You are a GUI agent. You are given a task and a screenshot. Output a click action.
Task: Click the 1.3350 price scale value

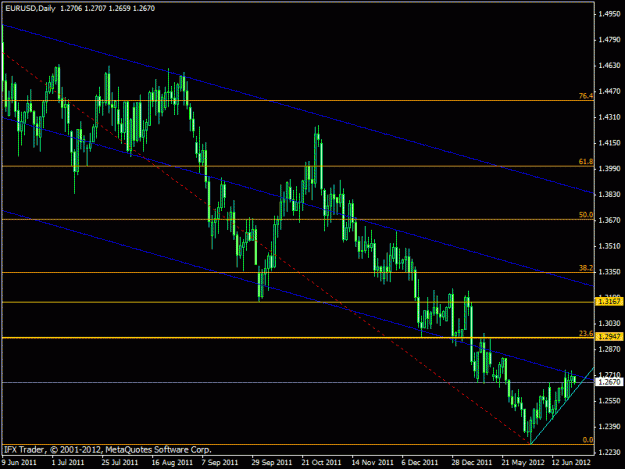[609, 272]
